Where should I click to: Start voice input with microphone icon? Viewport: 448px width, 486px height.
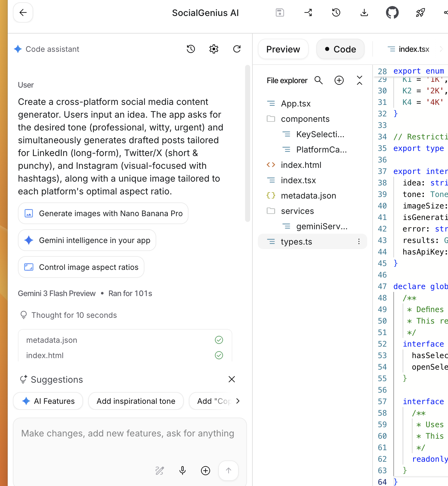point(182,470)
